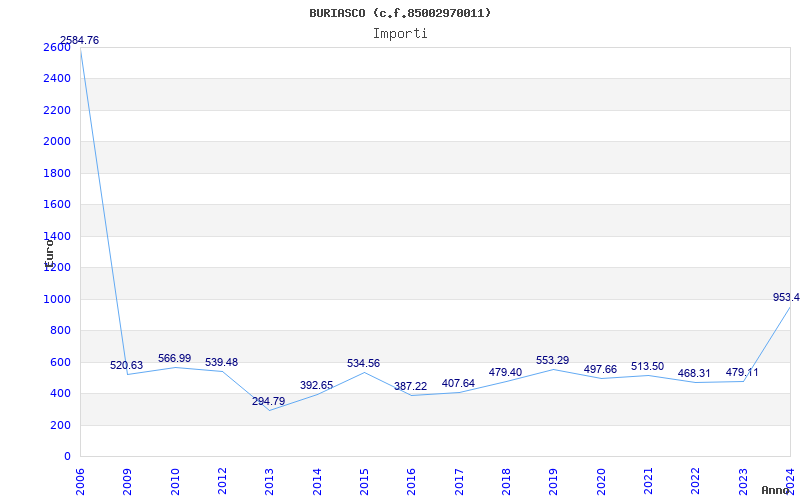800x500 pixels.
Task: Click the Euro y-axis title
Action: point(49,254)
